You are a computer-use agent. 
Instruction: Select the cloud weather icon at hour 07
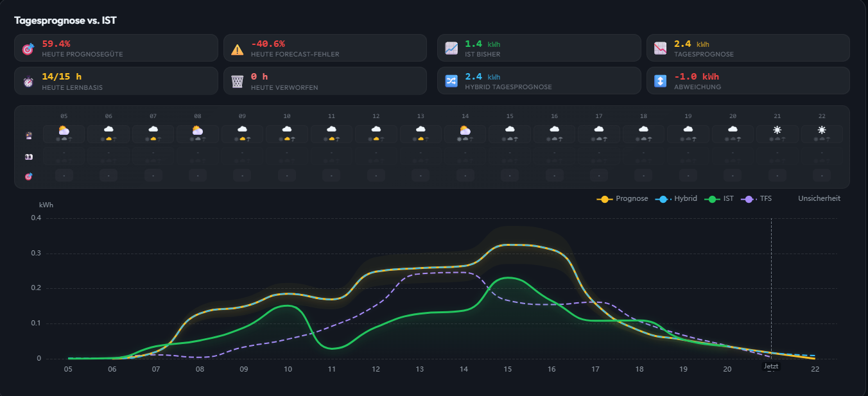pyautogui.click(x=153, y=130)
